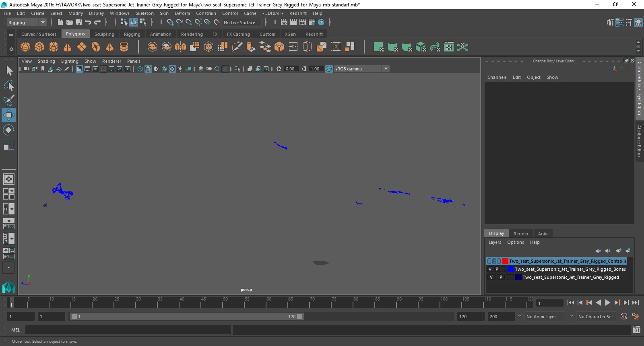Viewport: 644px width, 346px height.
Task: Create a polygon cone from the shelf
Action: click(x=68, y=47)
